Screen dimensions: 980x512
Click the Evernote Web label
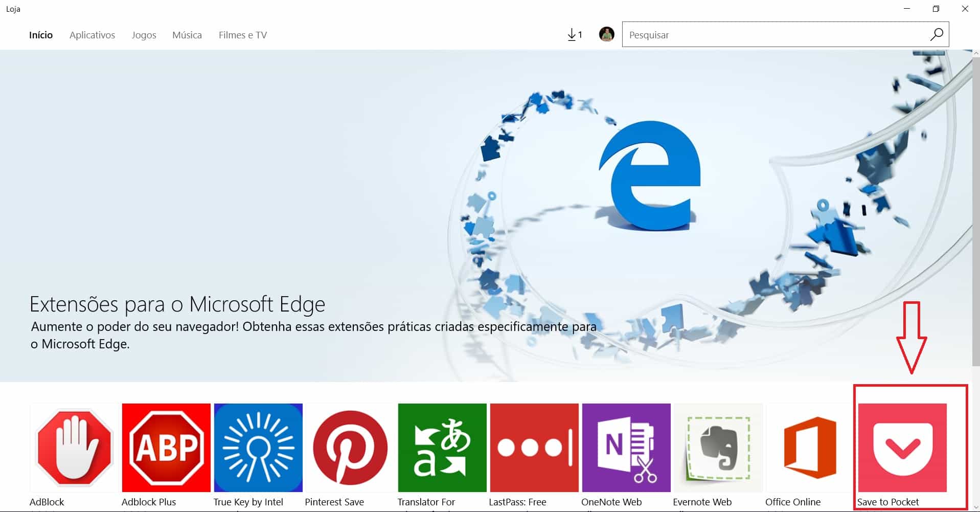[x=702, y=502]
